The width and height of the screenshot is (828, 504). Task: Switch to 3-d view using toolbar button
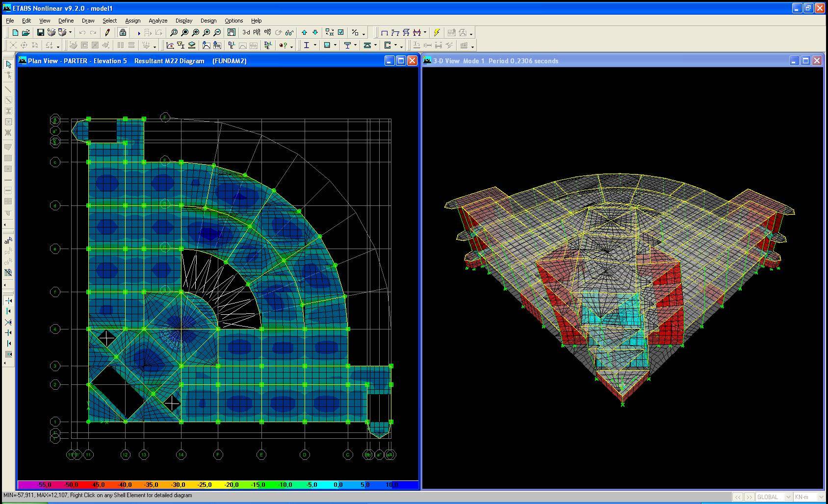click(x=246, y=33)
